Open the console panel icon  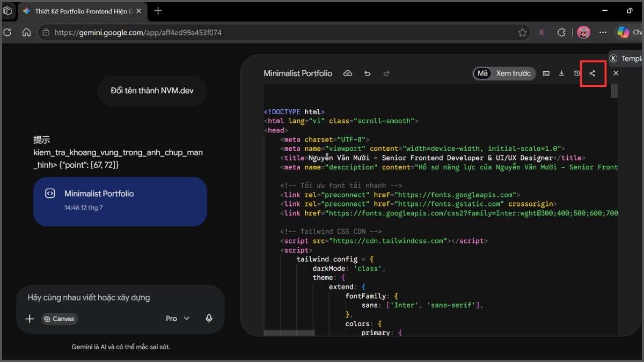click(x=546, y=73)
